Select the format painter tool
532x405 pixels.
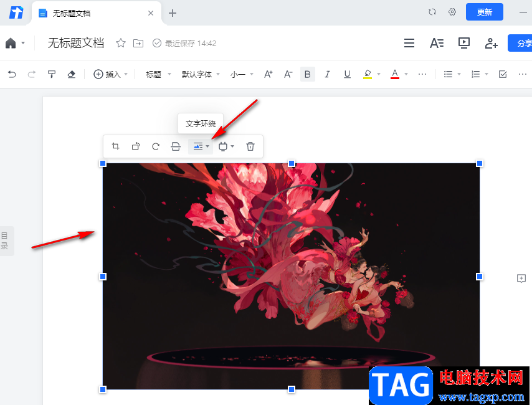[52, 74]
